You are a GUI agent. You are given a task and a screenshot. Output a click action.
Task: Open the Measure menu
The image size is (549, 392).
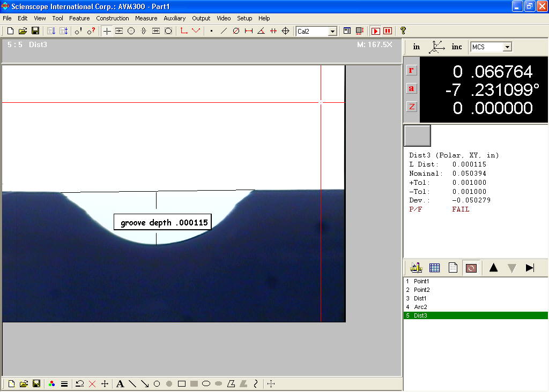(146, 18)
